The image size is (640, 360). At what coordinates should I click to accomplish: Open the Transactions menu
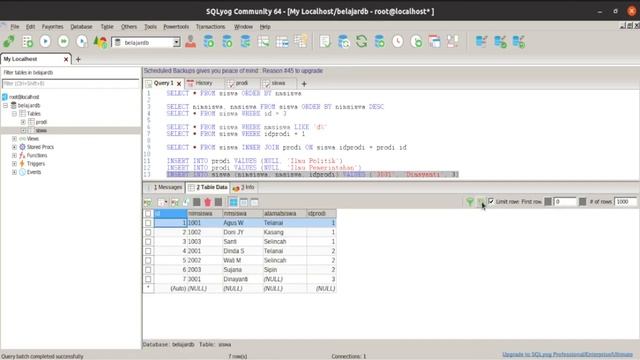210,27
